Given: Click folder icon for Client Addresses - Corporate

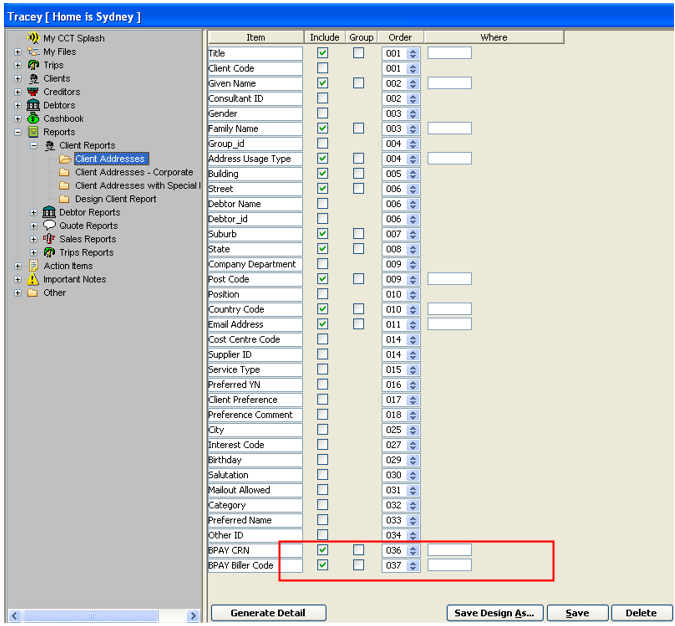Looking at the screenshot, I should pyautogui.click(x=64, y=172).
